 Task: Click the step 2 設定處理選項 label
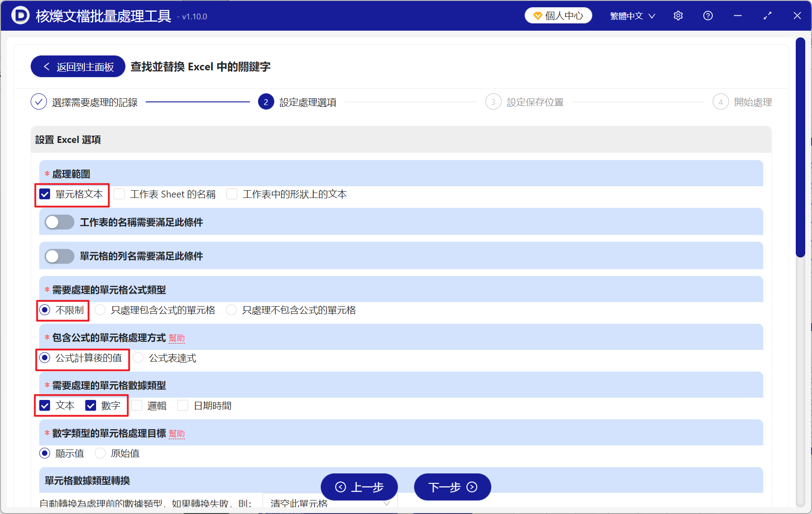tap(309, 102)
